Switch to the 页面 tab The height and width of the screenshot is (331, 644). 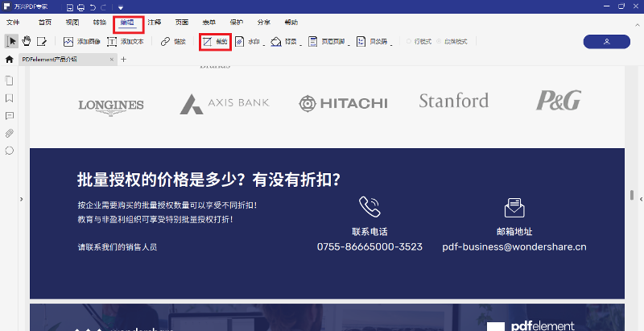(x=182, y=23)
